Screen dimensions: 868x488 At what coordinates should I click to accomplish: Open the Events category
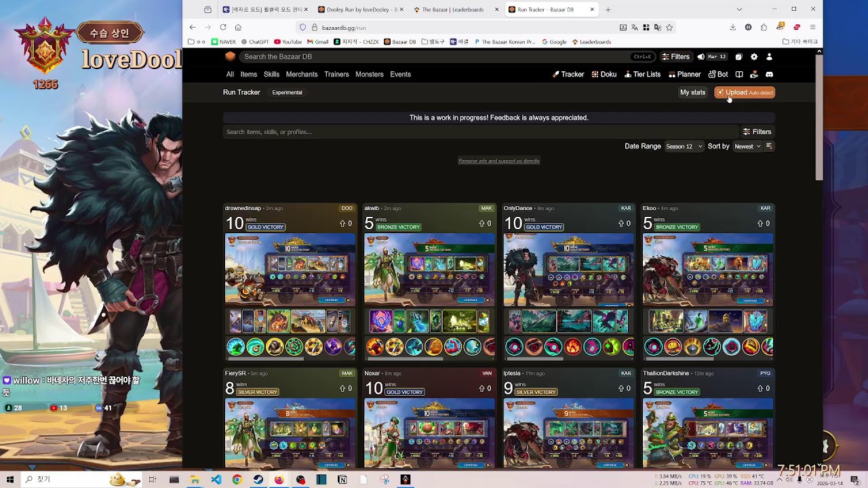click(400, 75)
